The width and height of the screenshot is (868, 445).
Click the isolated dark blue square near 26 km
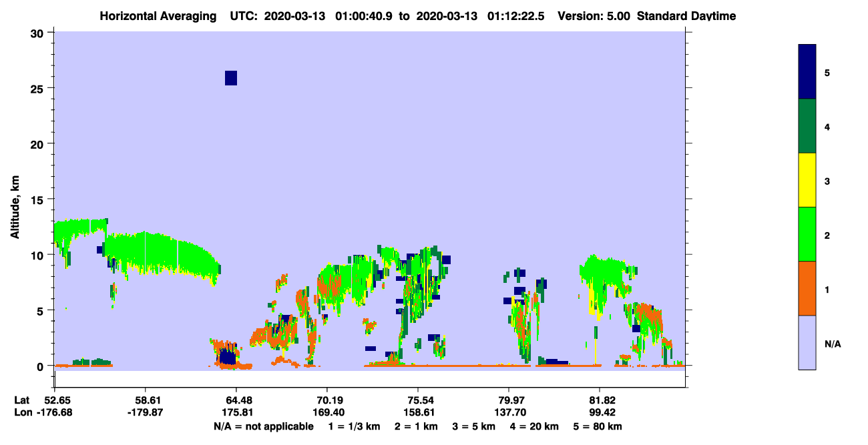[x=231, y=78]
